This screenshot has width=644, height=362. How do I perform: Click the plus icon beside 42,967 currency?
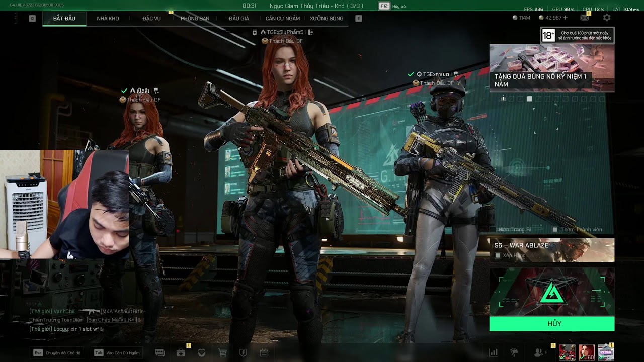(x=566, y=18)
